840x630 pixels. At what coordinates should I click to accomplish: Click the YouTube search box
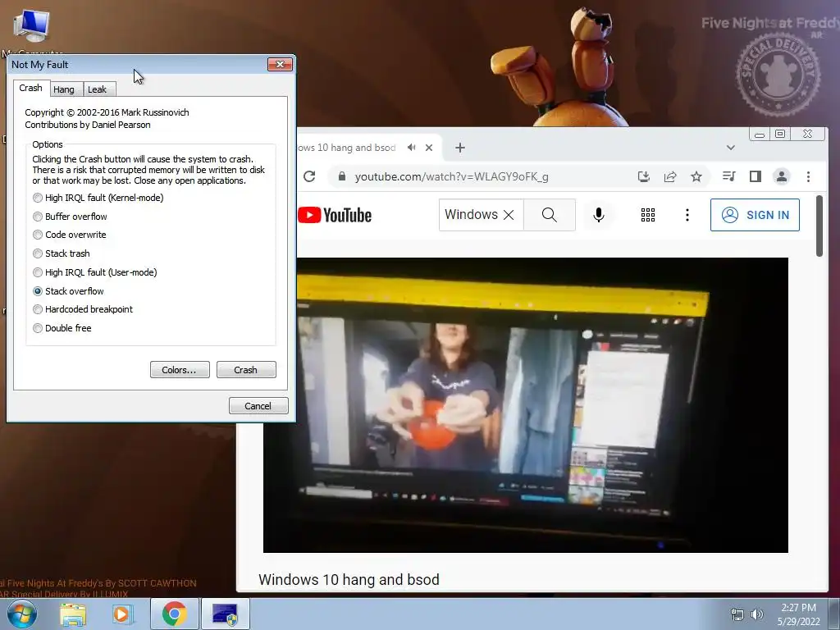pyautogui.click(x=471, y=215)
